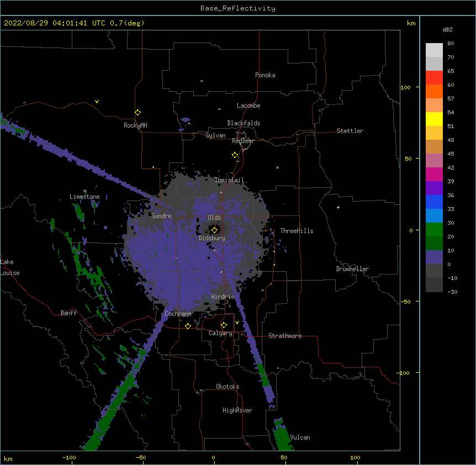The image size is (476, 465).
Task: Click the Limestone label
Action: 84,197
